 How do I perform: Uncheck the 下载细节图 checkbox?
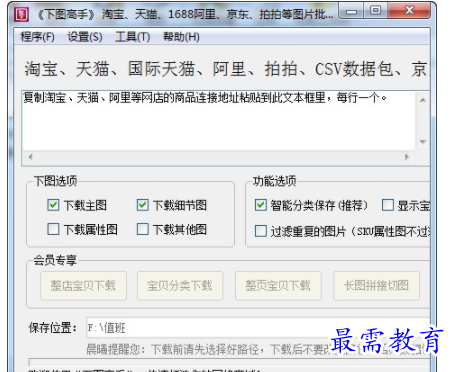pos(143,205)
